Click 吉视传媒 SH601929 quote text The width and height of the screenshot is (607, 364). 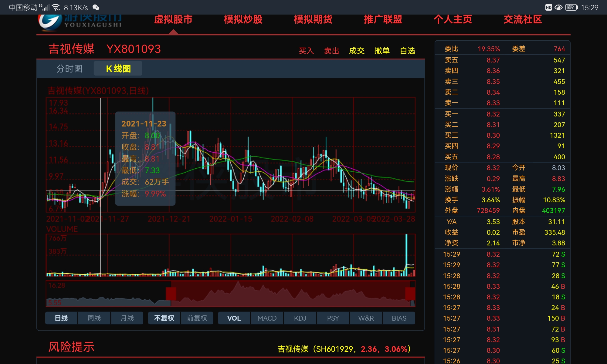point(344,349)
